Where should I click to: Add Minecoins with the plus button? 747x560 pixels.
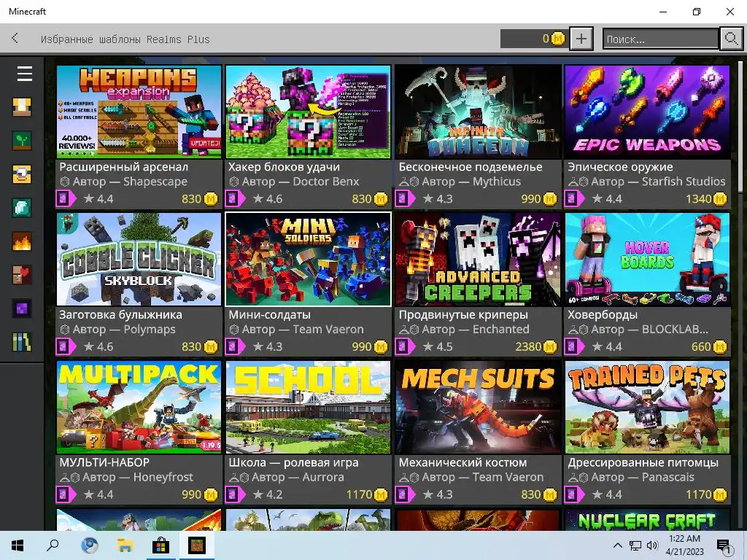tap(581, 39)
